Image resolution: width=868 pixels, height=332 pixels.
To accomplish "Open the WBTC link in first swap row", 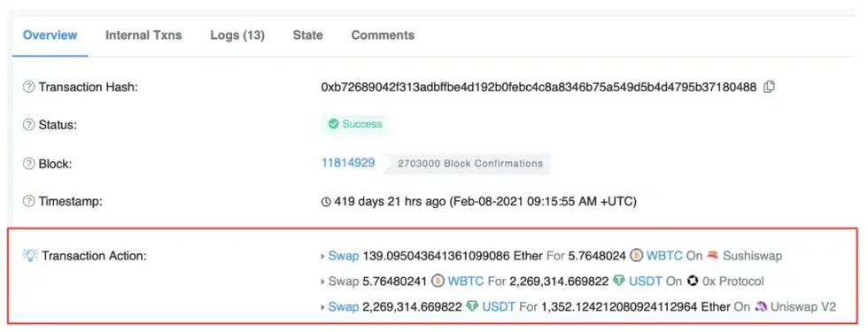I will coord(665,256).
